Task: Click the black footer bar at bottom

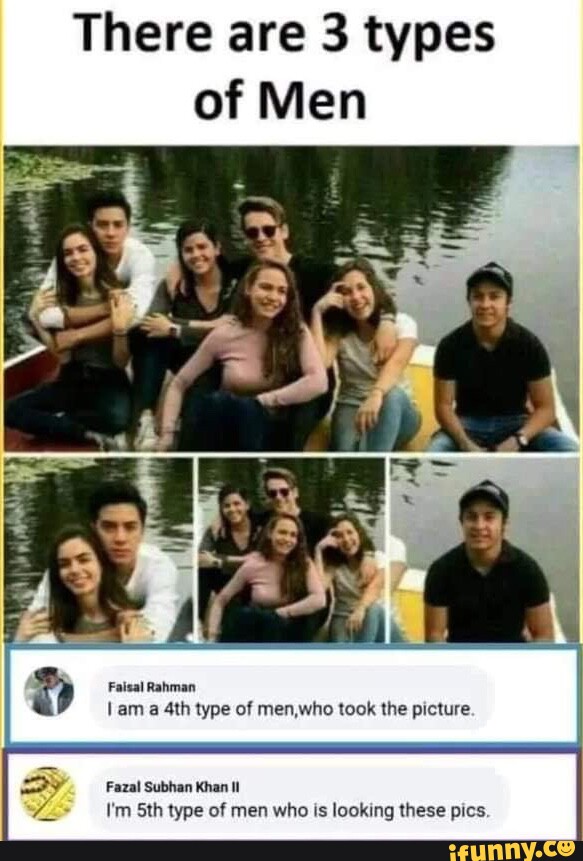Action: (x=292, y=851)
